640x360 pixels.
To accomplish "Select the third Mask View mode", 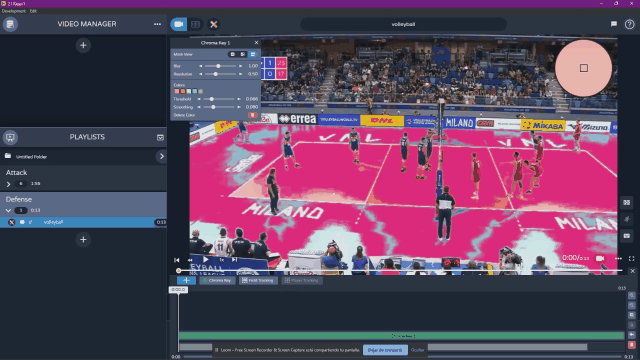I will point(253,54).
